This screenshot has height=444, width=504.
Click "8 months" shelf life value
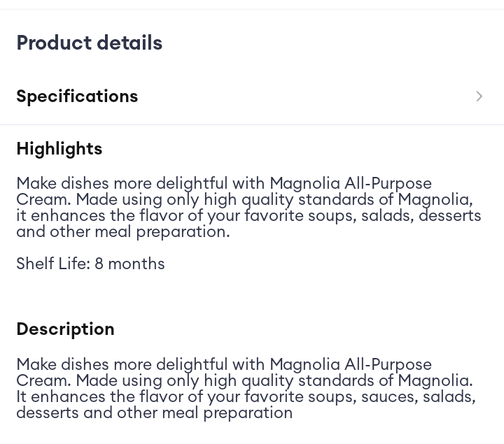pyautogui.click(x=129, y=264)
